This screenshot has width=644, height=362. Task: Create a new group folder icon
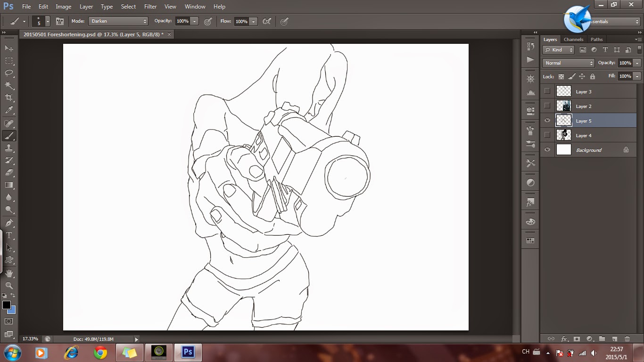pos(602,338)
